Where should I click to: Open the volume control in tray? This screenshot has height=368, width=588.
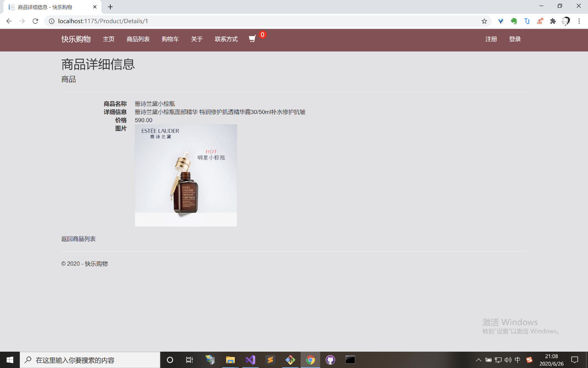click(x=508, y=360)
